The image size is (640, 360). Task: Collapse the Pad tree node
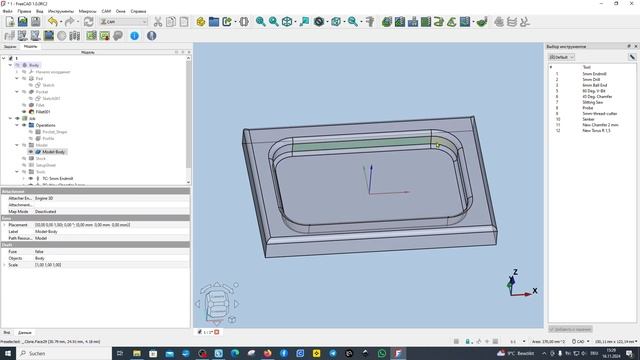coord(17,78)
